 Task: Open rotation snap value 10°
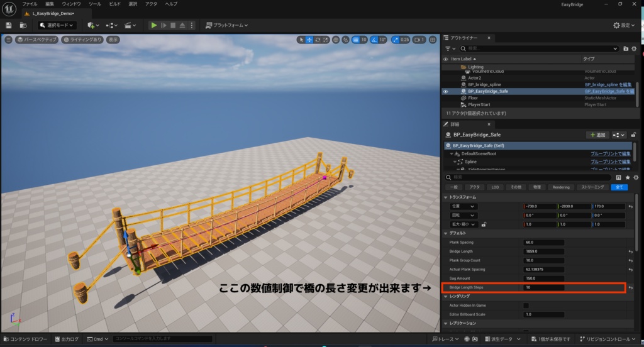(382, 40)
